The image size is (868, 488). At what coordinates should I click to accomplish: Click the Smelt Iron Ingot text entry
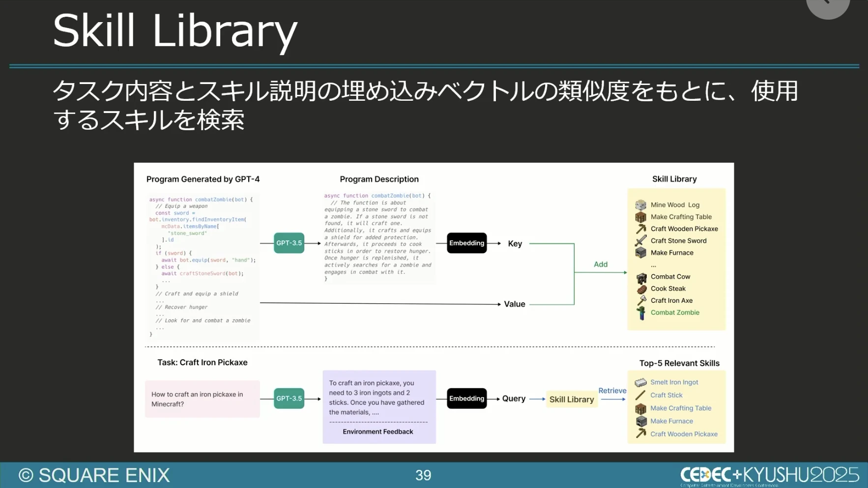coord(674,382)
